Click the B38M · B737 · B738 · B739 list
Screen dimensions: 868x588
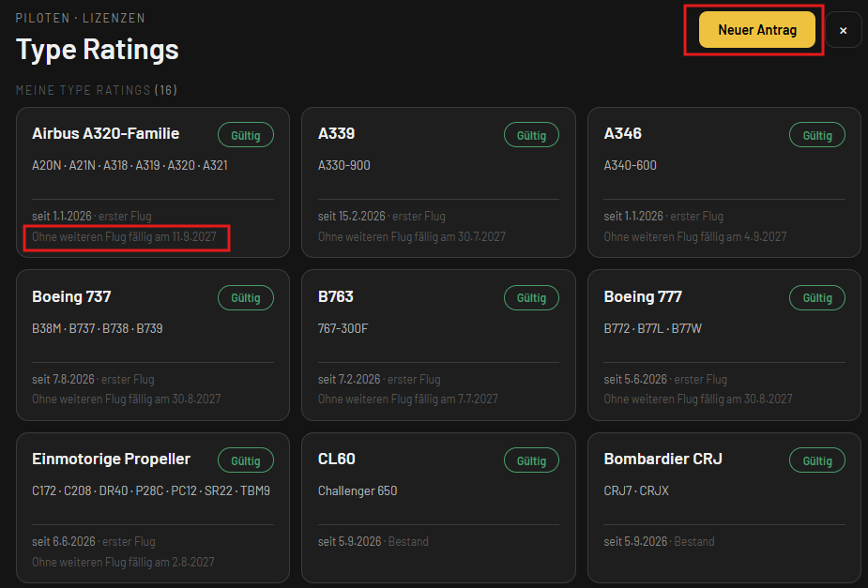coord(98,328)
